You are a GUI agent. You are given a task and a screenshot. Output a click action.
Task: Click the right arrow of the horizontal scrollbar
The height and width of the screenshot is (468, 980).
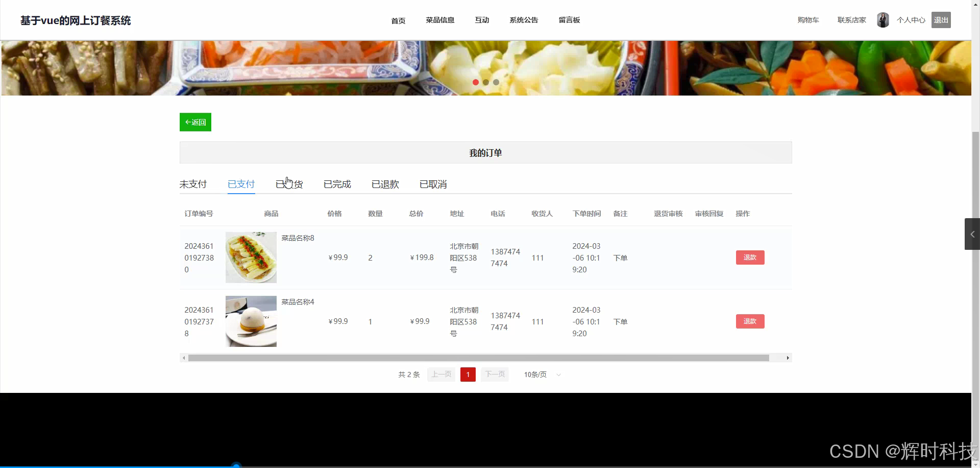click(788, 358)
